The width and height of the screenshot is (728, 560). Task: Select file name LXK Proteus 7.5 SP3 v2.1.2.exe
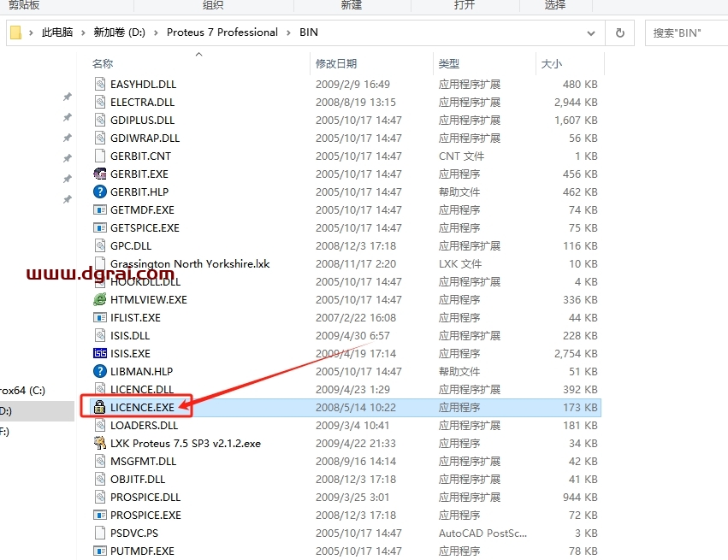[186, 443]
